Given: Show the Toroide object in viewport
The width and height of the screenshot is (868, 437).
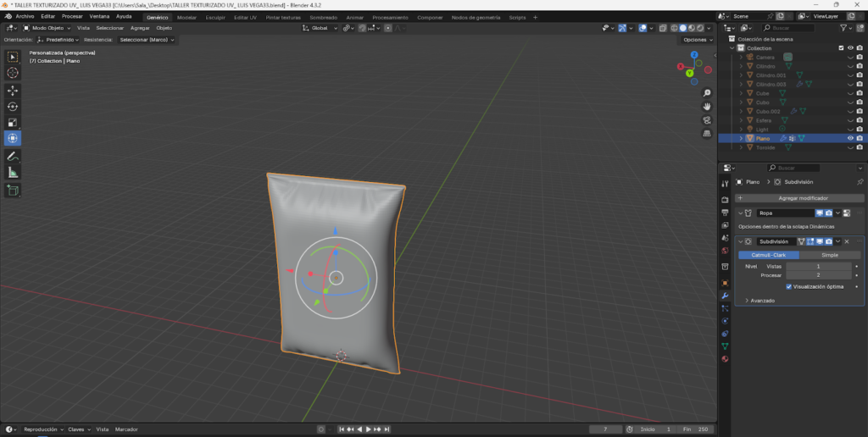Looking at the screenshot, I should [851, 147].
